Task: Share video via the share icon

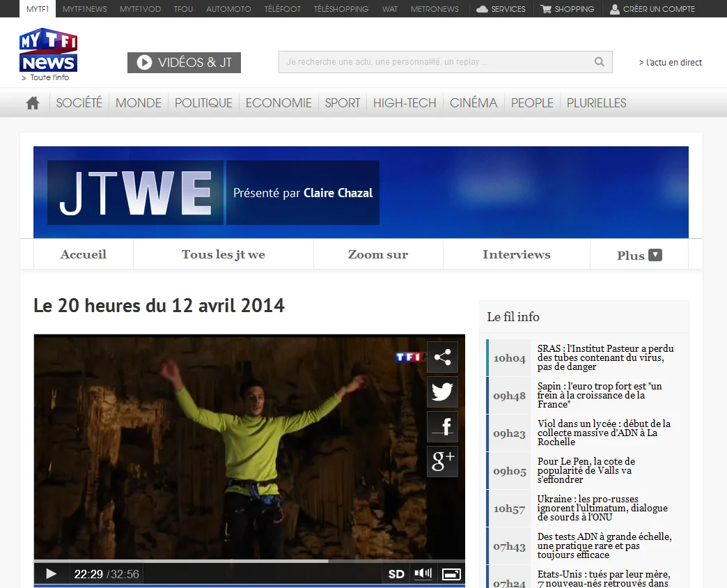Action: click(442, 357)
